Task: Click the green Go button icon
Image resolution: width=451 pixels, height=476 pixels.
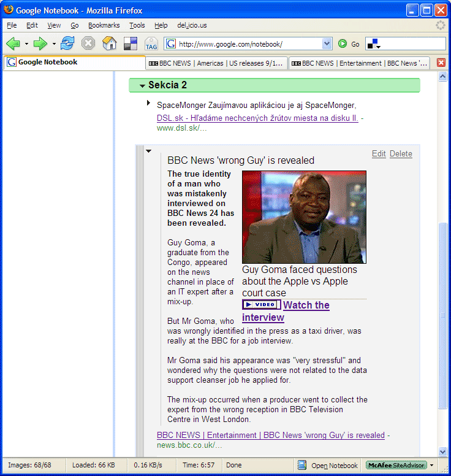Action: [x=343, y=44]
